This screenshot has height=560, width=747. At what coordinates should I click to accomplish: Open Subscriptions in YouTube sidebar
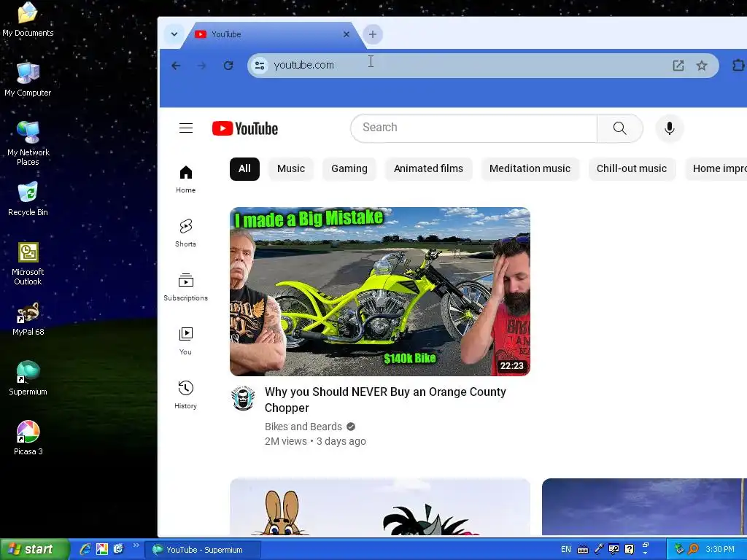point(186,287)
